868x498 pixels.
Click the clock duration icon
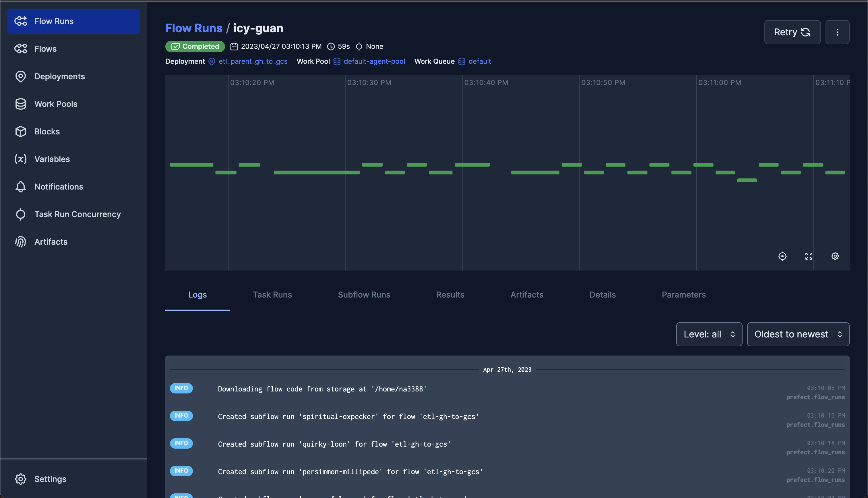pyautogui.click(x=331, y=47)
